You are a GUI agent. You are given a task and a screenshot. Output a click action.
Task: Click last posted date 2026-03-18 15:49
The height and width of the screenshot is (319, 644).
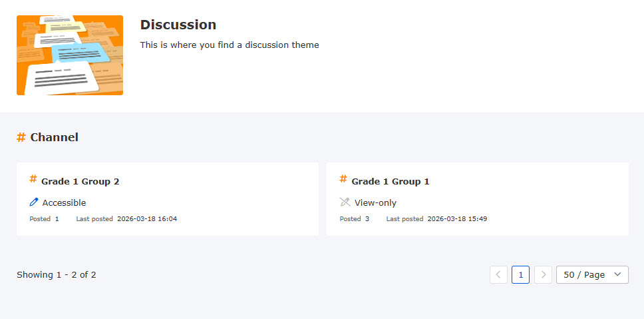(457, 218)
